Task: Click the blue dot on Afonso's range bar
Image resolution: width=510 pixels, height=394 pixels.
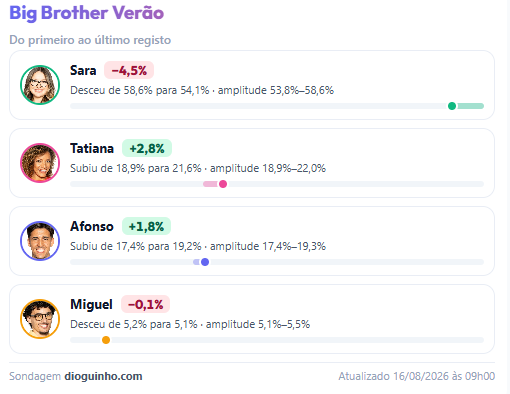Action: 205,262
